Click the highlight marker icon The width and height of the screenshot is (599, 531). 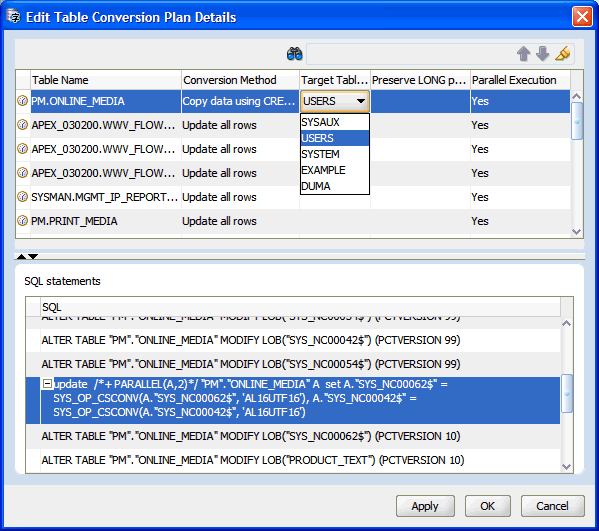563,53
